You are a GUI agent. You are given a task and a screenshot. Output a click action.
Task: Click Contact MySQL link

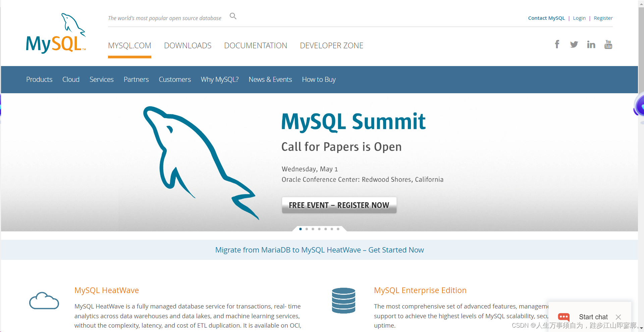tap(546, 18)
